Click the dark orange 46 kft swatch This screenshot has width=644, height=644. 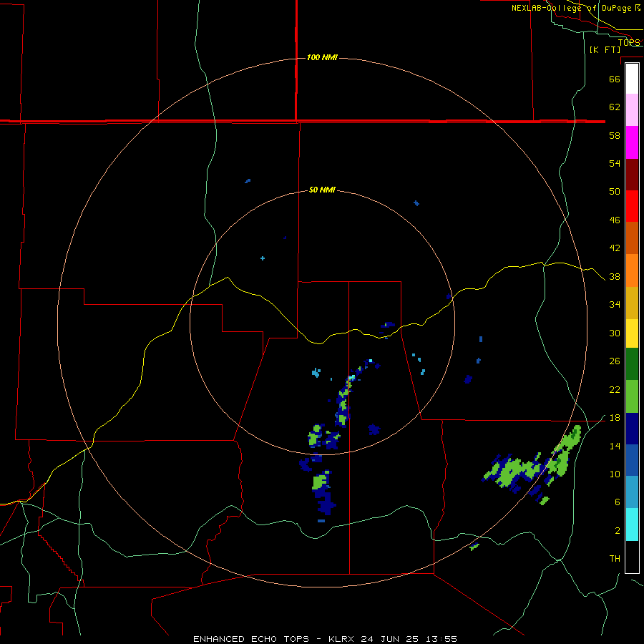(x=632, y=238)
